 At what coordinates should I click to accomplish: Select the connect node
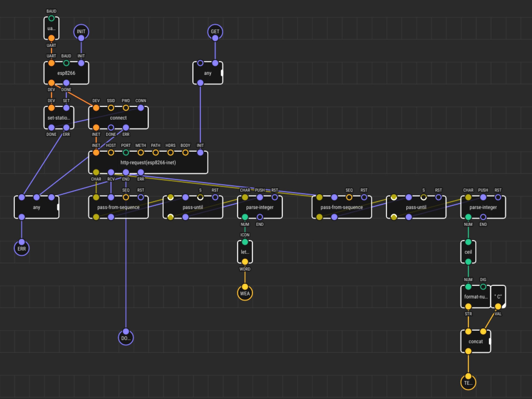click(x=118, y=118)
